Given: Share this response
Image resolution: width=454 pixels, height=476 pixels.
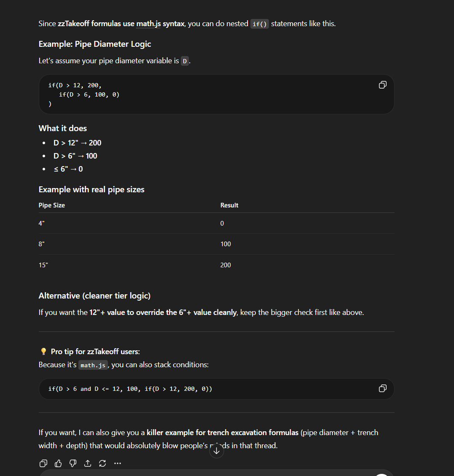Looking at the screenshot, I should click(x=88, y=463).
